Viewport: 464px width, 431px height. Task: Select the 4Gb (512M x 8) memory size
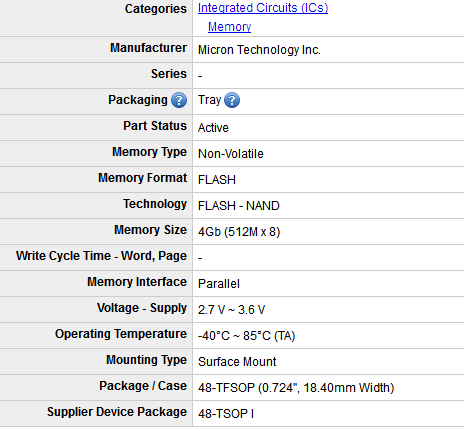tap(239, 232)
